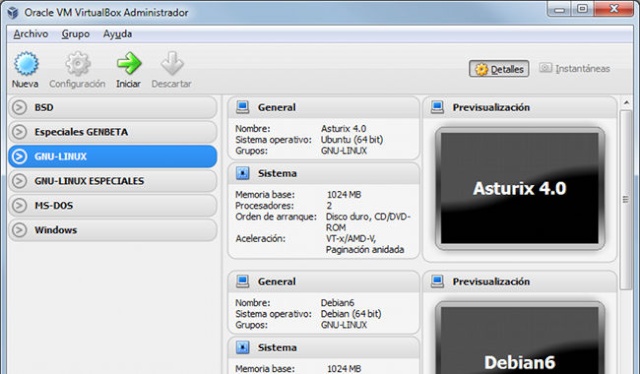Open the Ayuda menu

[x=118, y=34]
